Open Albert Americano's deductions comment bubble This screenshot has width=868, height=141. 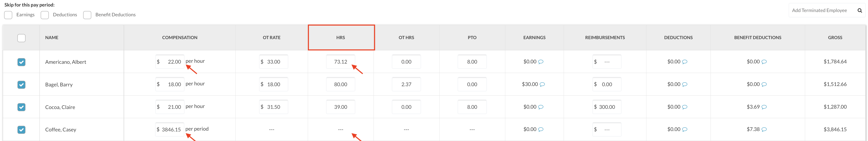point(685,62)
